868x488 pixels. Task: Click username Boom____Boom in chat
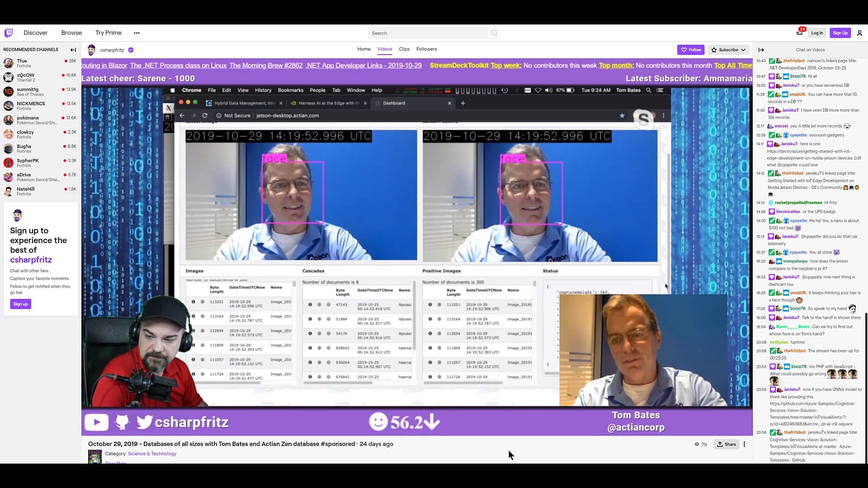click(793, 327)
